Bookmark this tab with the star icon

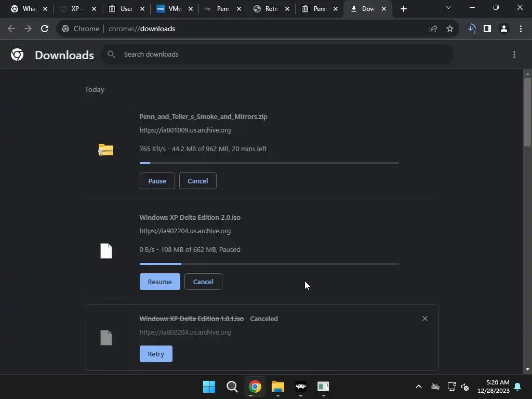click(450, 29)
